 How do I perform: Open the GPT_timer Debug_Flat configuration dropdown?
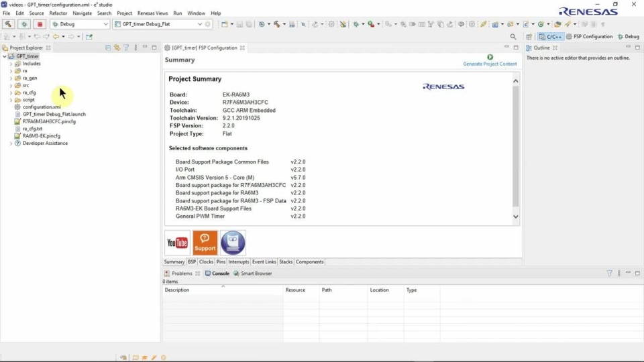[x=199, y=24]
